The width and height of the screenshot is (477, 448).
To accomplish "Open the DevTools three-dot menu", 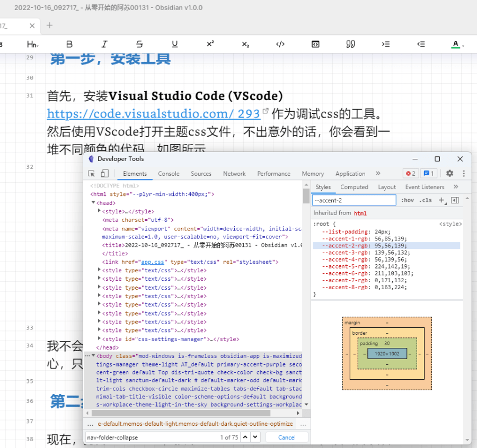I will 464,173.
